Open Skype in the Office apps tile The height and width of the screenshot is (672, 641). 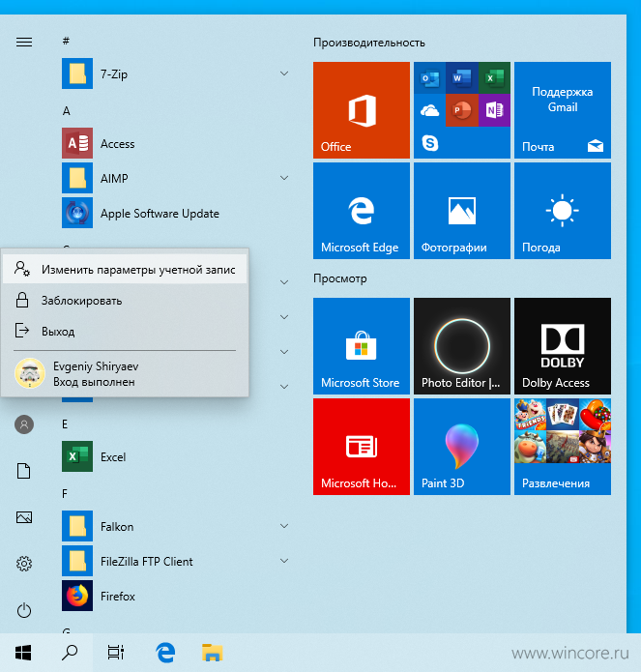(x=430, y=143)
